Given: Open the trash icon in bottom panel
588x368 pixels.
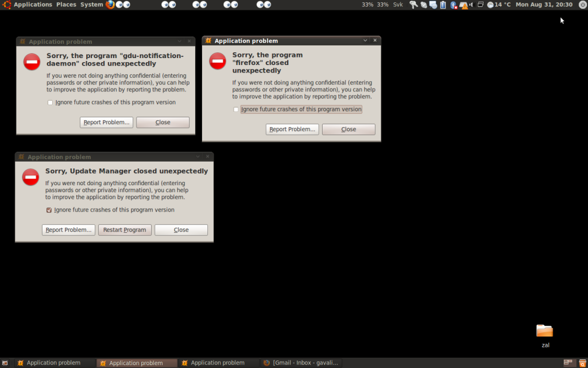Looking at the screenshot, I should click(582, 363).
